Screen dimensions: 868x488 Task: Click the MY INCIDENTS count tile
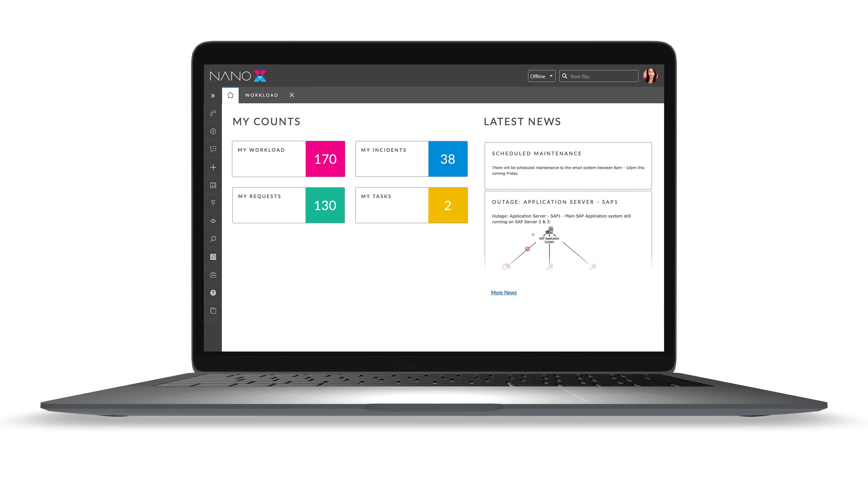pyautogui.click(x=411, y=159)
